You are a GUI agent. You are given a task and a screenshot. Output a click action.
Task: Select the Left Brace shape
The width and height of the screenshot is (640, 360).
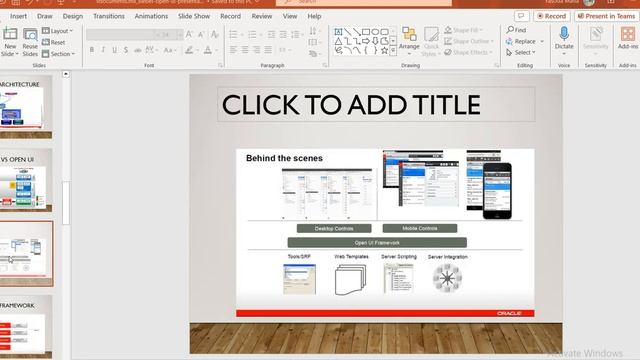(x=366, y=51)
